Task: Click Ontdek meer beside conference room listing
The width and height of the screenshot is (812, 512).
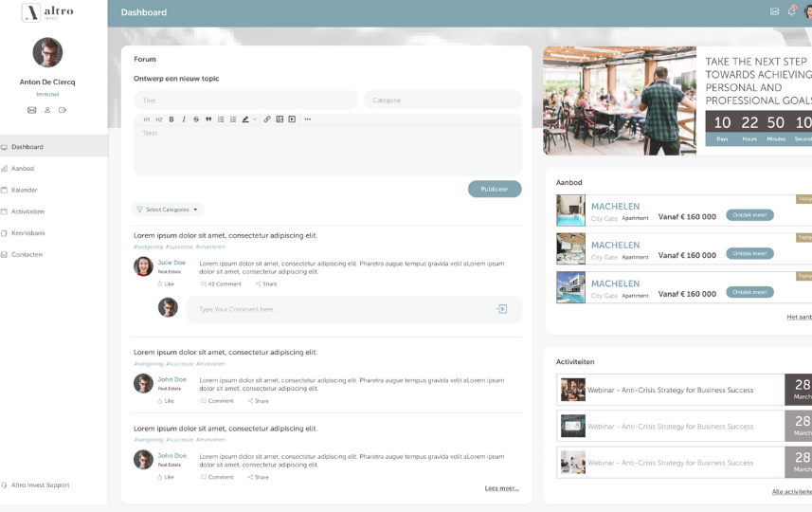Action: [x=749, y=253]
